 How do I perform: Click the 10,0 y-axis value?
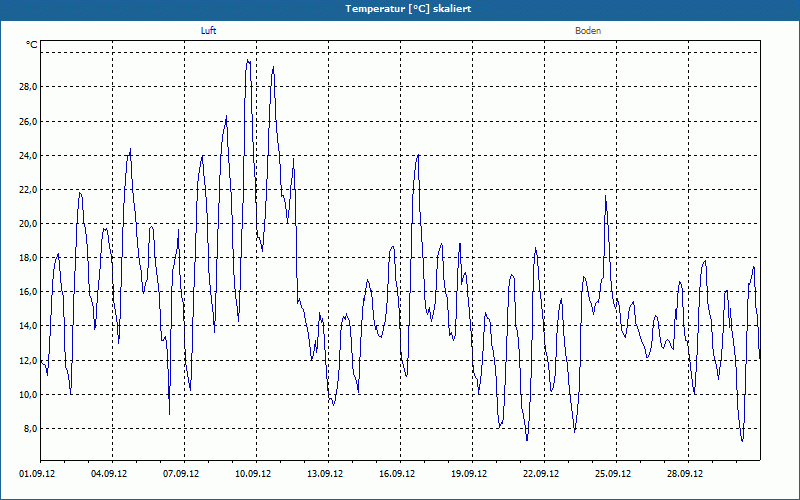click(28, 395)
